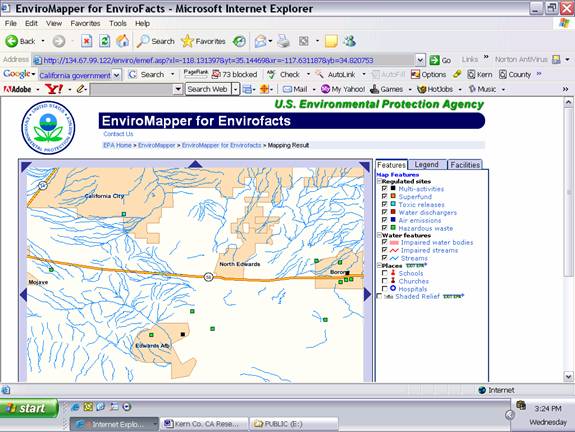This screenshot has width=575, height=432.
Task: Switch to the Legend tab
Action: click(427, 165)
